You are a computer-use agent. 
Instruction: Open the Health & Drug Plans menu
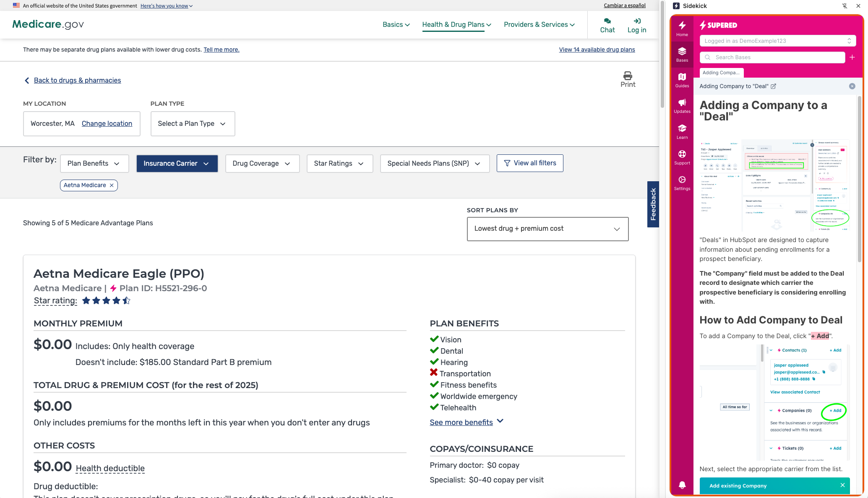[x=456, y=24]
